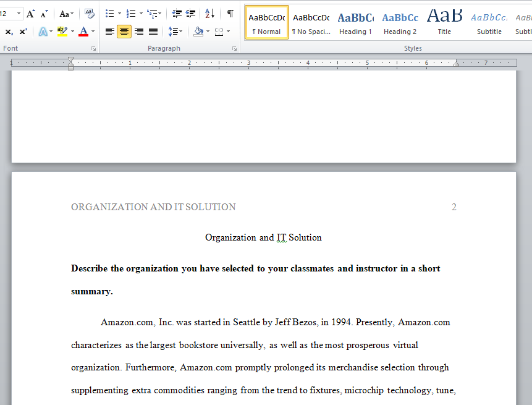Click the Shrink Font button
The image size is (532, 405).
[x=44, y=14]
